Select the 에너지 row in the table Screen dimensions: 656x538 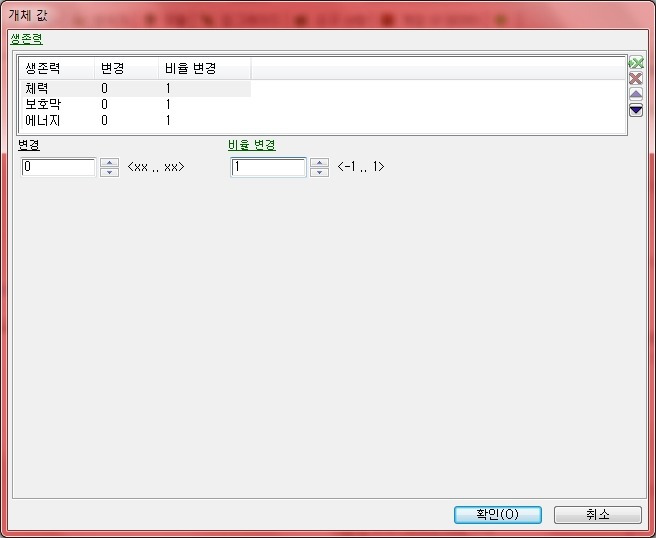(135, 120)
